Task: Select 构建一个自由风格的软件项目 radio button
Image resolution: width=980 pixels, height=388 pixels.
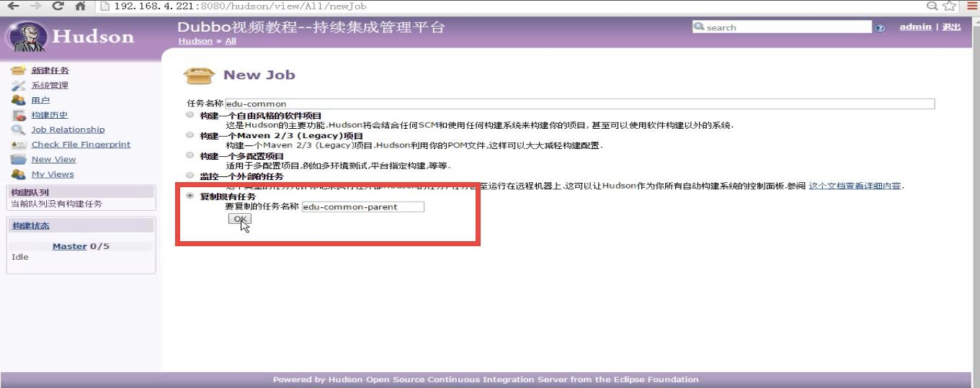Action: coord(190,114)
